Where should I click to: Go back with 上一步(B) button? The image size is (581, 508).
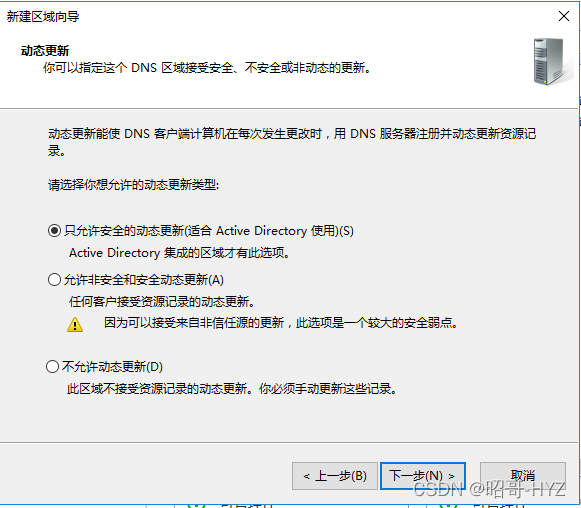tap(335, 476)
